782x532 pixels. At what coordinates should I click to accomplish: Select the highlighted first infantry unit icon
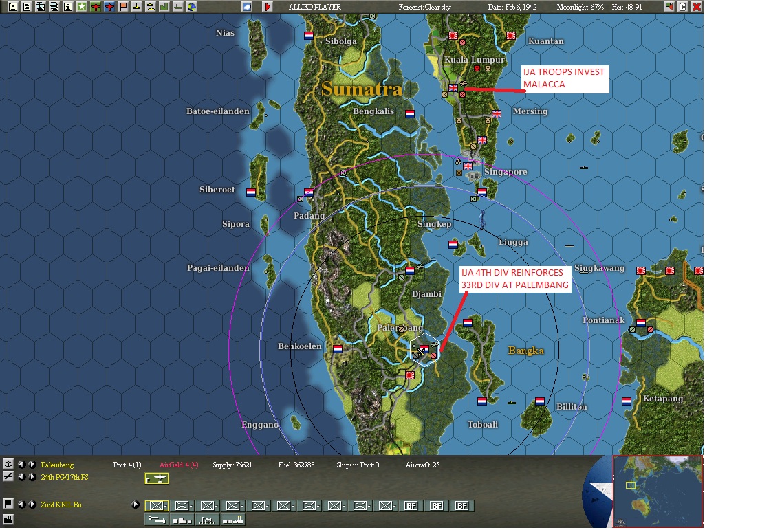[x=157, y=506]
